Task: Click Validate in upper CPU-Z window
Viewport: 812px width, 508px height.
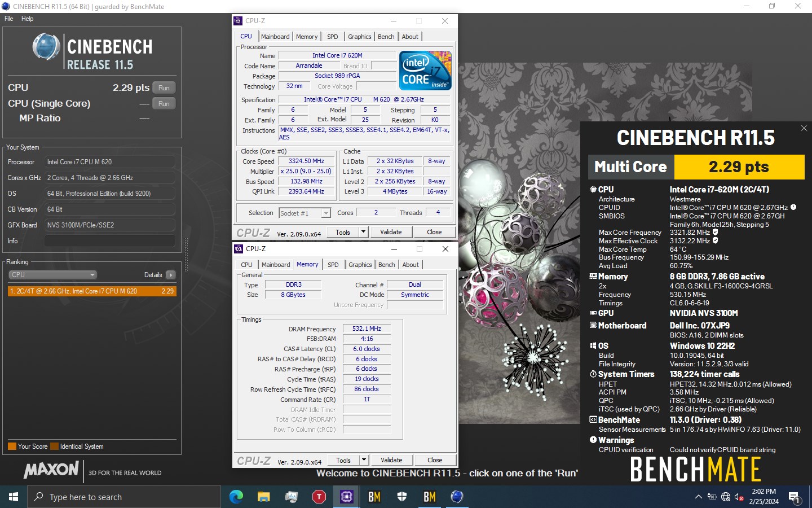Action: click(391, 232)
